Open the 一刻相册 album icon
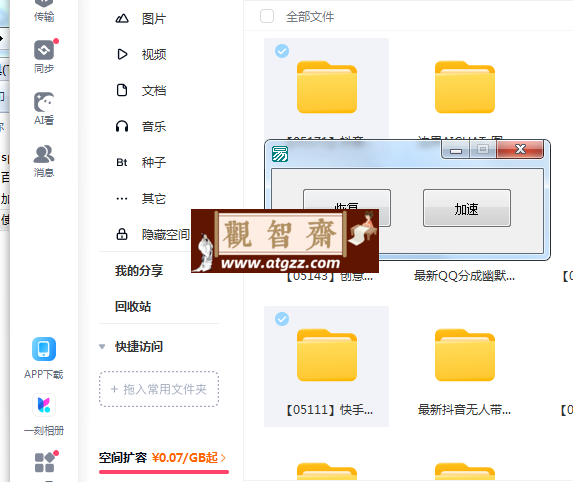 pos(44,405)
